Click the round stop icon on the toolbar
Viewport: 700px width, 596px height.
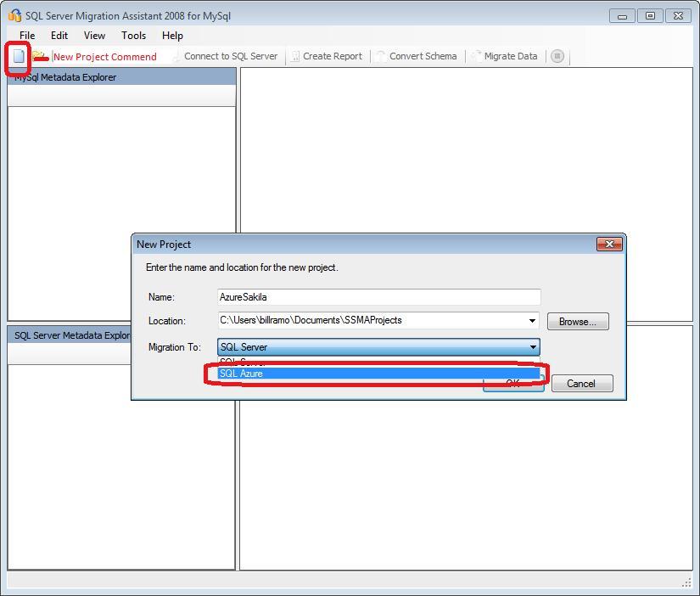(557, 57)
